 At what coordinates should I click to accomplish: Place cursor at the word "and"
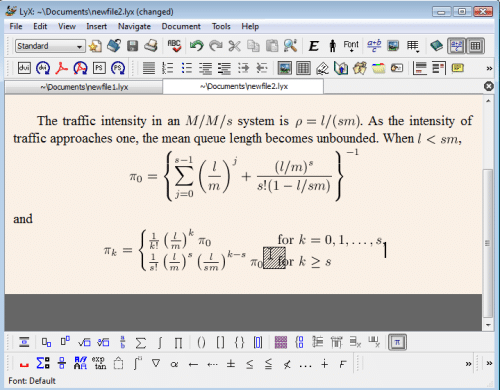click(23, 219)
